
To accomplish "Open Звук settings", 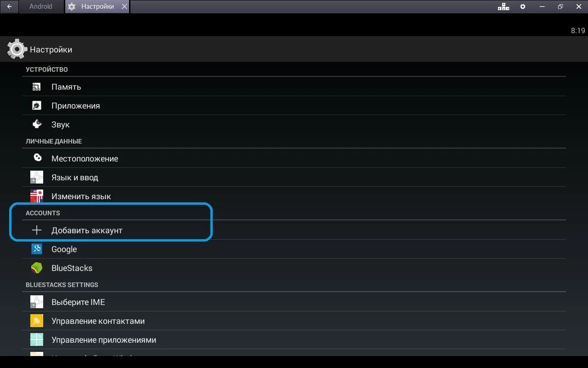I will [x=294, y=124].
